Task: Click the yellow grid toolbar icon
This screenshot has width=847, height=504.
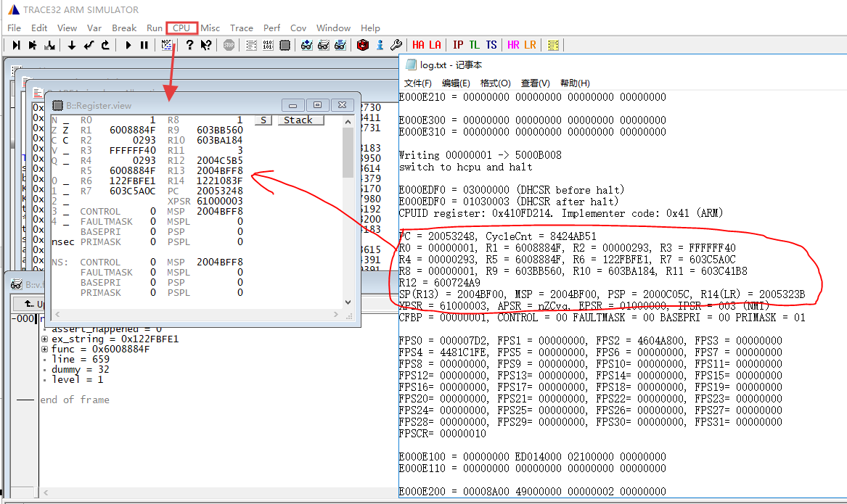Action: (x=552, y=46)
